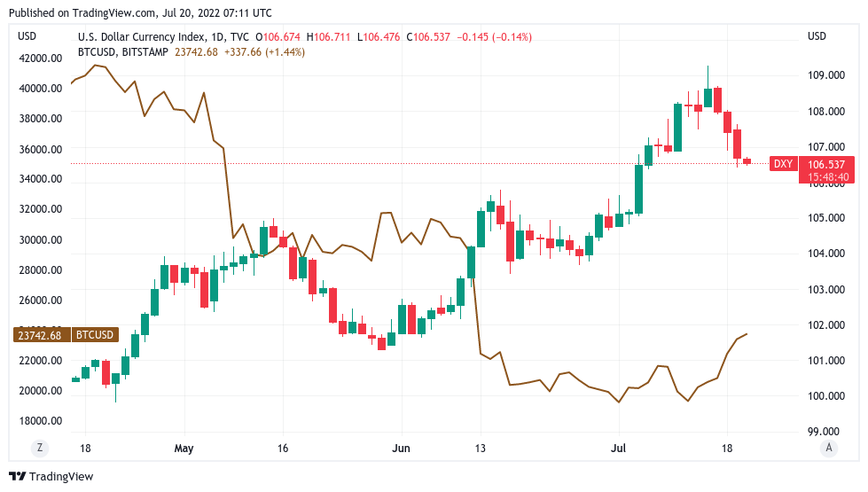The width and height of the screenshot is (868, 492).
Task: Click the 23742.68 BTC price tag
Action: pos(39,335)
